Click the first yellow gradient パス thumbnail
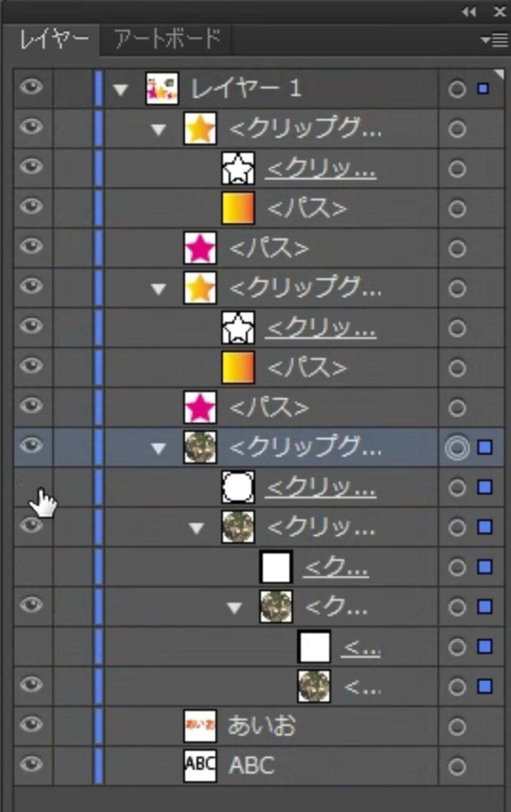The image size is (511, 812). (x=238, y=209)
